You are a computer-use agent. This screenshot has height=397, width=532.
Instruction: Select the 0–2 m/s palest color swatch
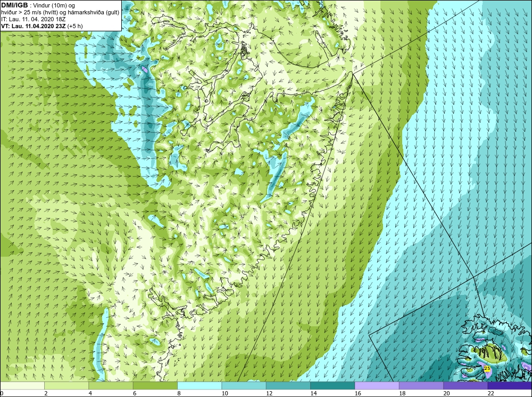pyautogui.click(x=22, y=386)
